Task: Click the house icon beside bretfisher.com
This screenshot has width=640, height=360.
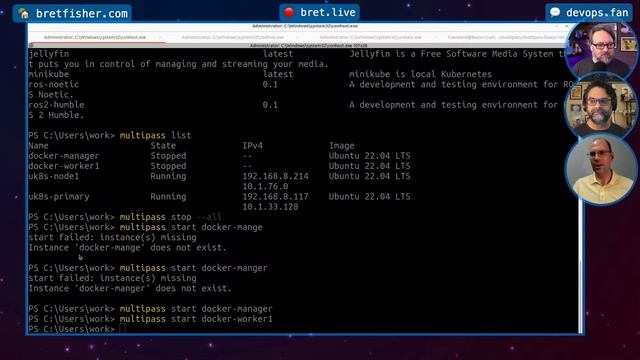Action: (24, 14)
